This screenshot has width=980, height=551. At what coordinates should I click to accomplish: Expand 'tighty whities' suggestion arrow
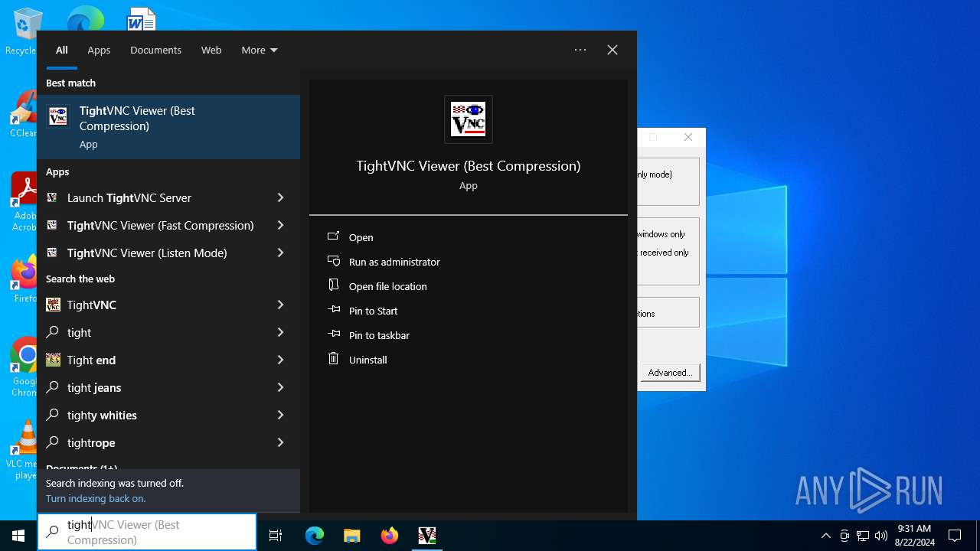click(x=280, y=415)
